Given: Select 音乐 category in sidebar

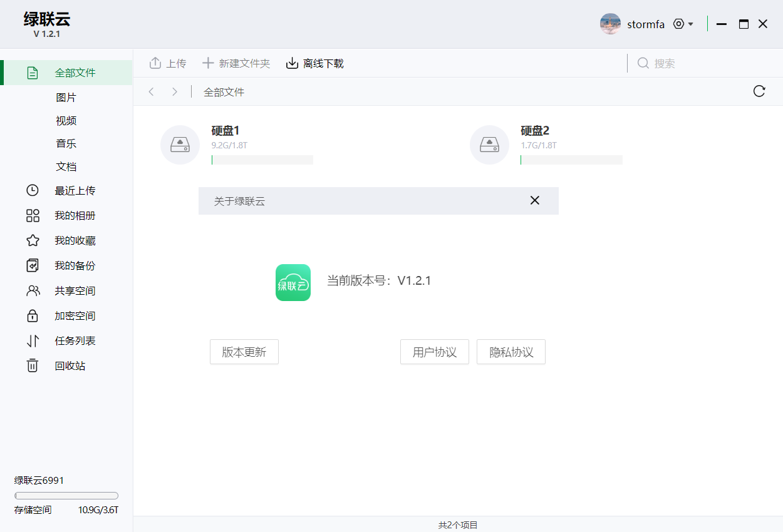Looking at the screenshot, I should (66, 143).
